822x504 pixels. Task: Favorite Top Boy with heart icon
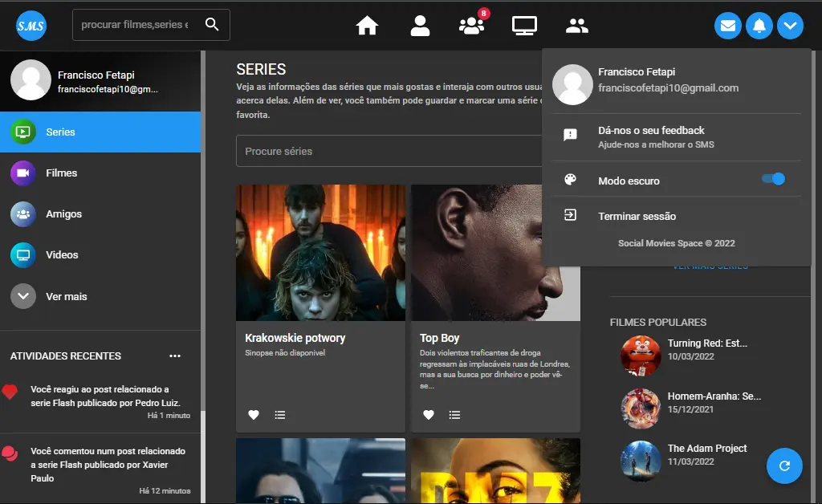coord(429,415)
